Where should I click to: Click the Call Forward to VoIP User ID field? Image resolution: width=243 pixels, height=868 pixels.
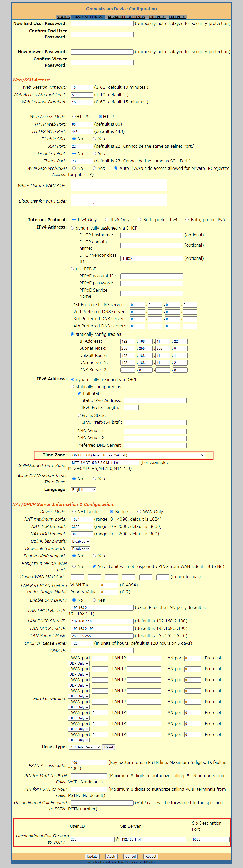[x=92, y=839]
